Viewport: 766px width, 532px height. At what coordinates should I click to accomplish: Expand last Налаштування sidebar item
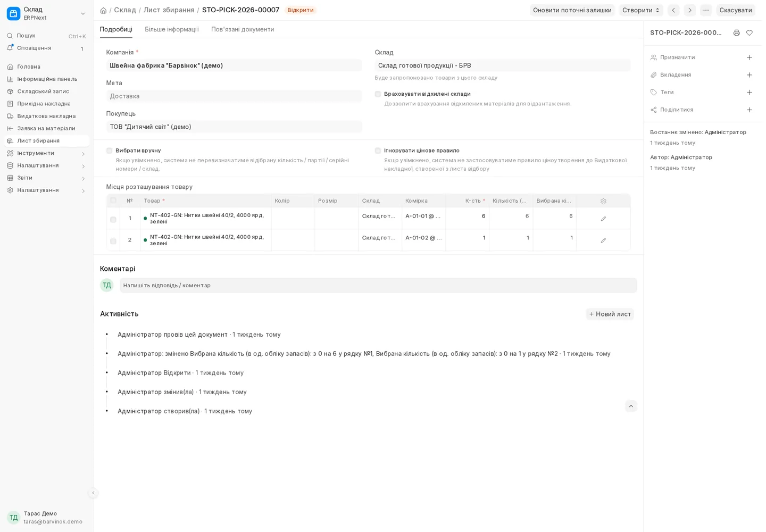[46, 190]
